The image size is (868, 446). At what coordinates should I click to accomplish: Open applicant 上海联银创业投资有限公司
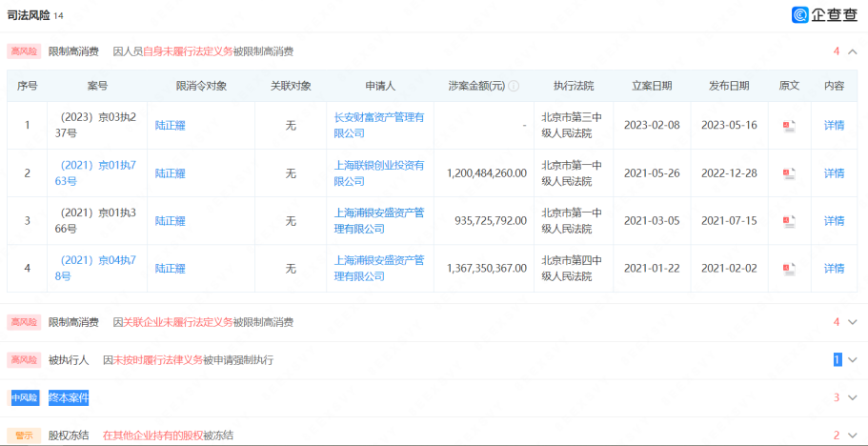(x=378, y=173)
